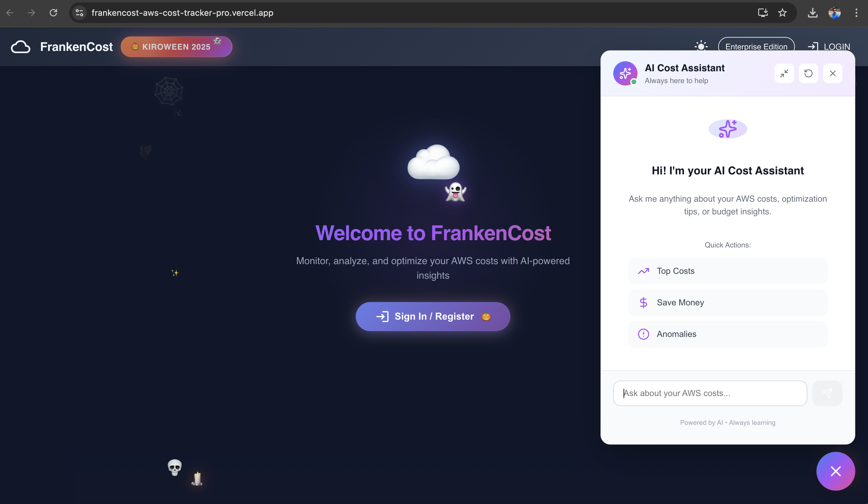The image size is (868, 504).
Task: Click the AI assistant sparkle avatar icon
Action: pos(625,73)
